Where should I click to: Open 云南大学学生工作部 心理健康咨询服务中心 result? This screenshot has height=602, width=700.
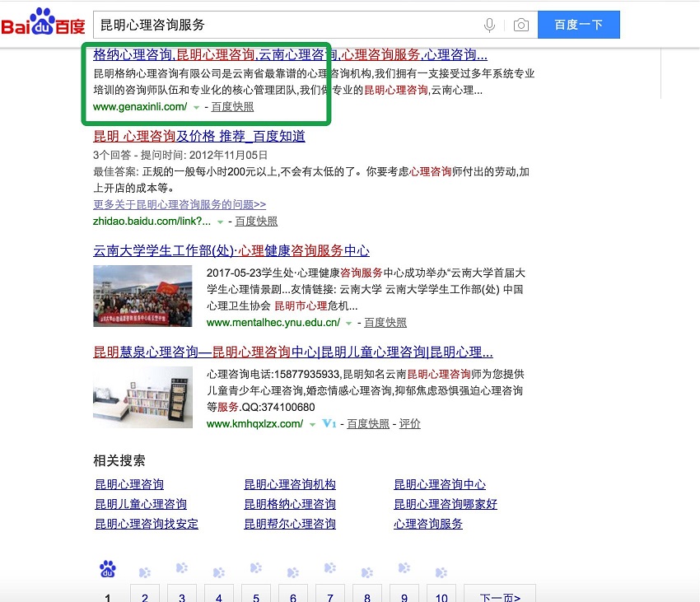231,250
